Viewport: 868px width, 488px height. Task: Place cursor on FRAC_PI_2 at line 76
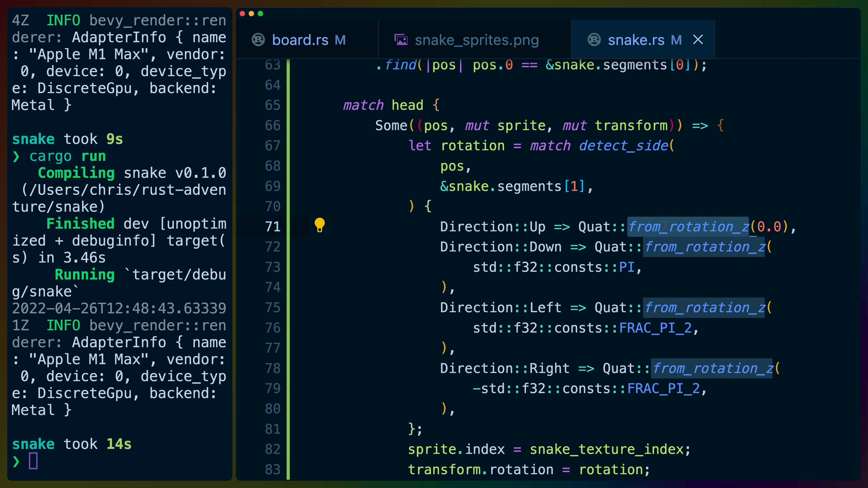coord(656,327)
